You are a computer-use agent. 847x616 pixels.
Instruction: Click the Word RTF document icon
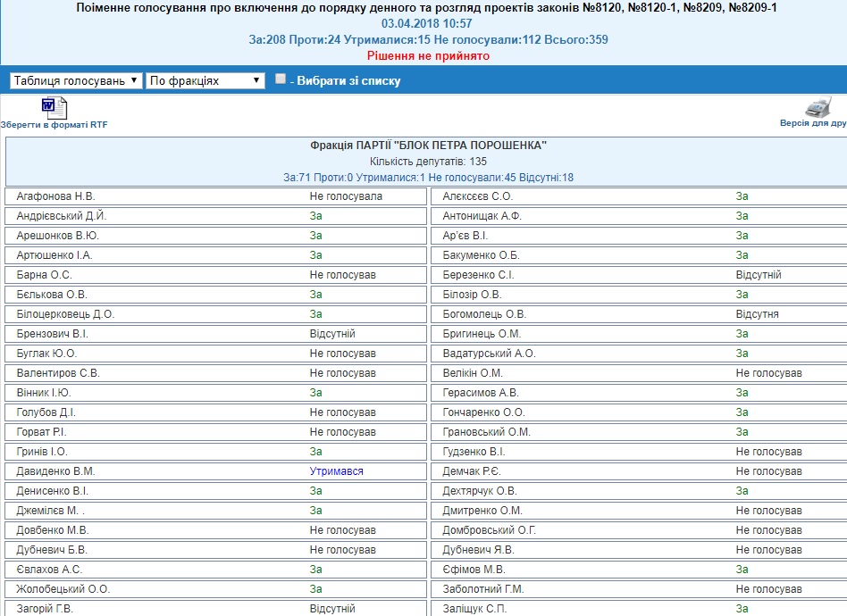tap(55, 107)
